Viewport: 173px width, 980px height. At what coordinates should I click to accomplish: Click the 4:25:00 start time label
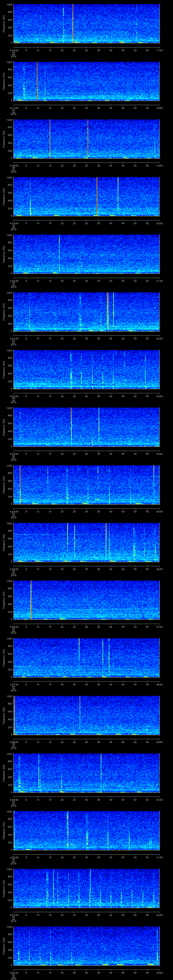tap(14, 569)
